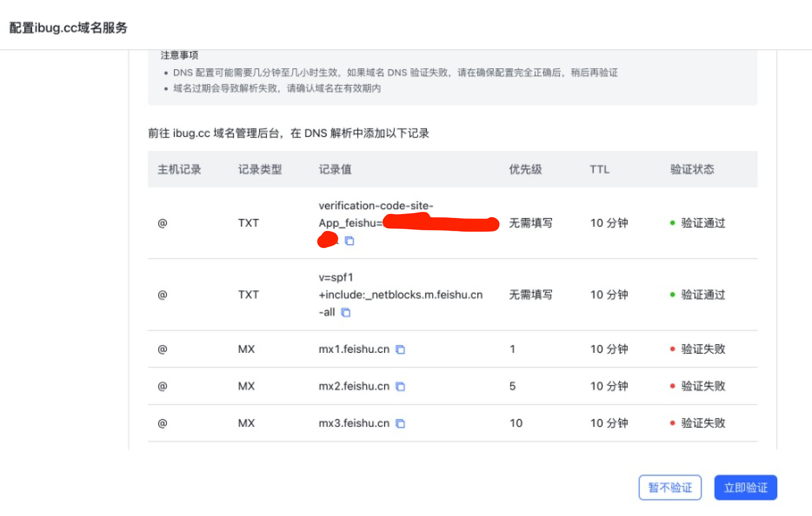Click the 暂不验证 button
This screenshot has width=812, height=516.
point(670,487)
